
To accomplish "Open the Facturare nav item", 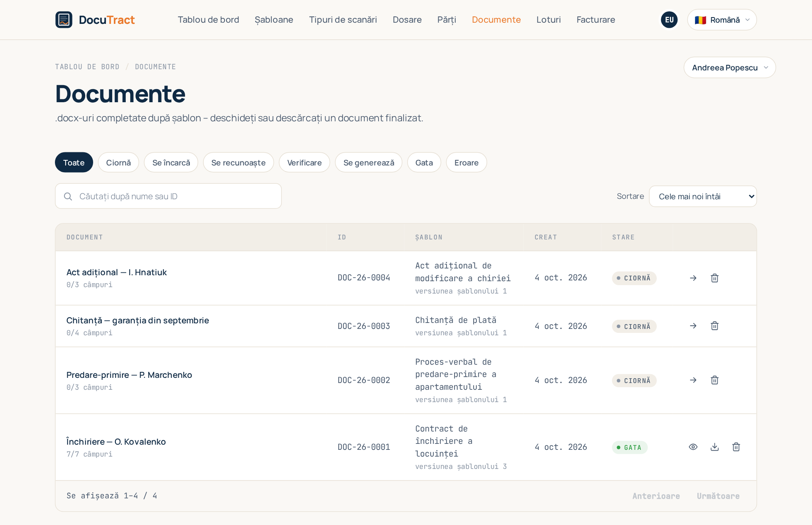I will [x=595, y=20].
